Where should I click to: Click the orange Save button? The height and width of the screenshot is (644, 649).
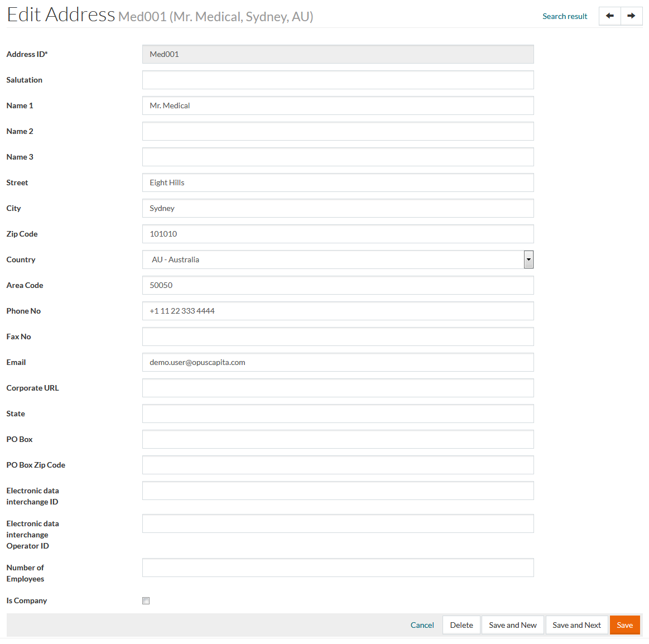[x=624, y=625]
